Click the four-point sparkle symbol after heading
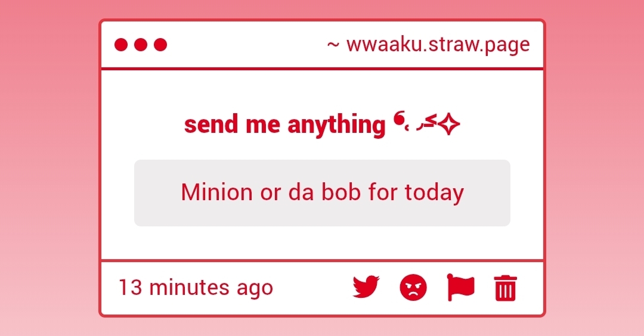 coord(449,125)
